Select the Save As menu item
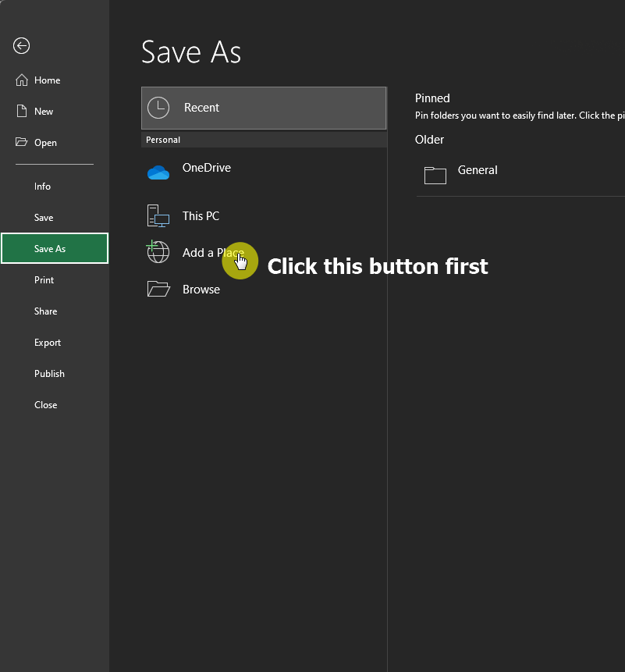Viewport: 625px width, 672px height. 55,248
